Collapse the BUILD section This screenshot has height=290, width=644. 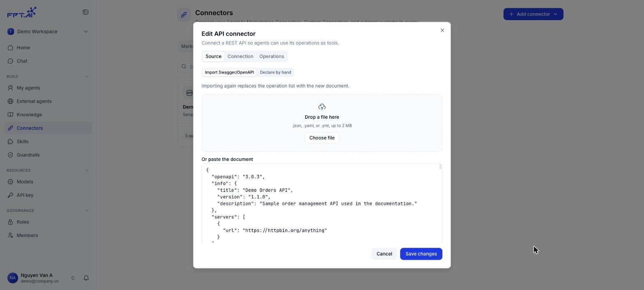87,76
